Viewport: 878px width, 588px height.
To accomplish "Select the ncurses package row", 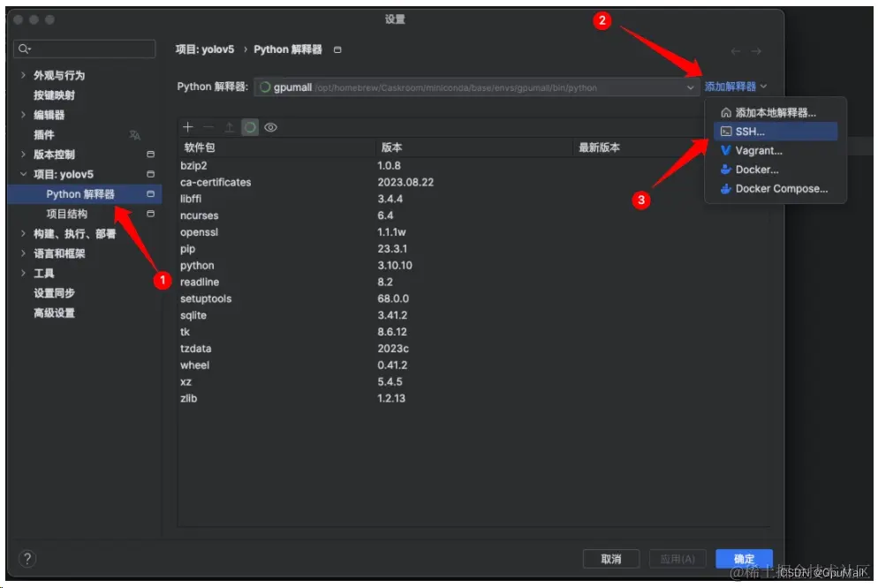I will [473, 215].
